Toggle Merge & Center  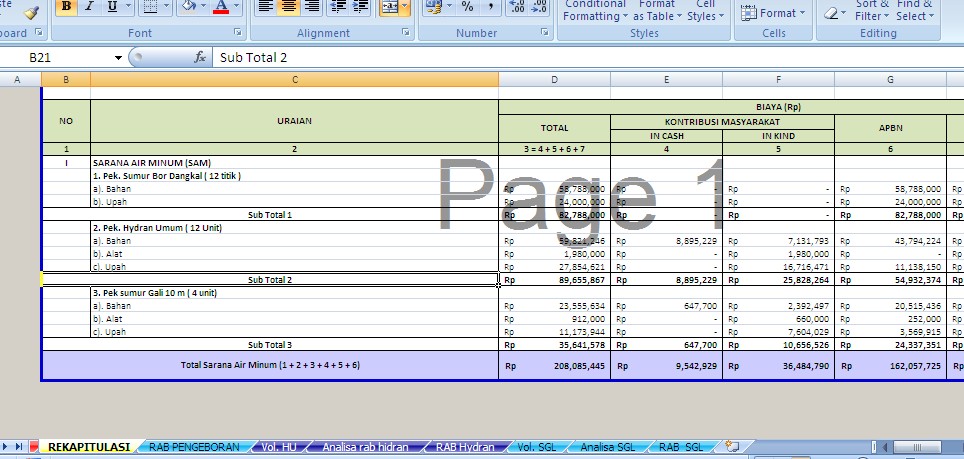pyautogui.click(x=389, y=7)
